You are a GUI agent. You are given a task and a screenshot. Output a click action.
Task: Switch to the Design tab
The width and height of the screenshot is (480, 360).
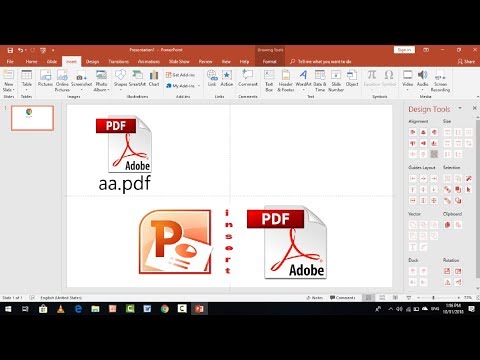(92, 62)
